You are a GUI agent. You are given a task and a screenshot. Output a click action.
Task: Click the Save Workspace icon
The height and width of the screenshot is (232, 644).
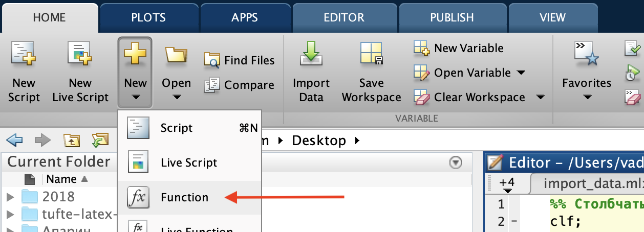coord(371,54)
